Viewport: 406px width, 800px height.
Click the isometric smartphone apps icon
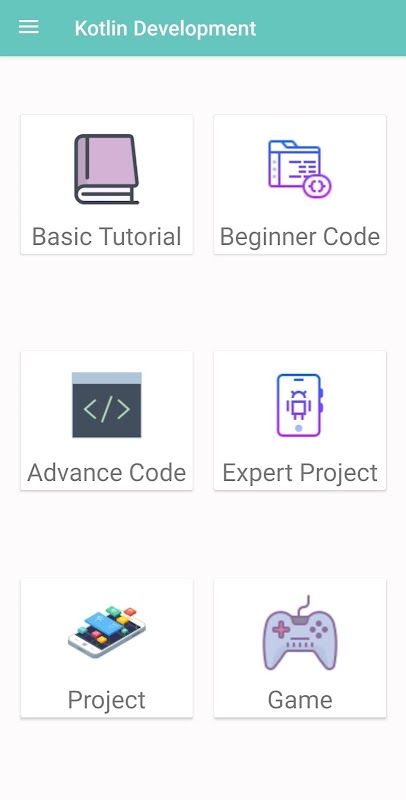pos(107,632)
